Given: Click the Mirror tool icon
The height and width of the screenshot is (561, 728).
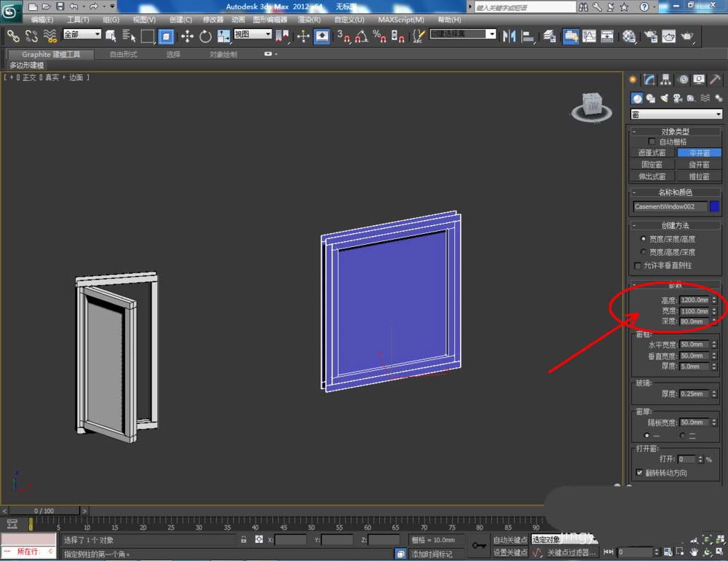Looking at the screenshot, I should click(510, 36).
